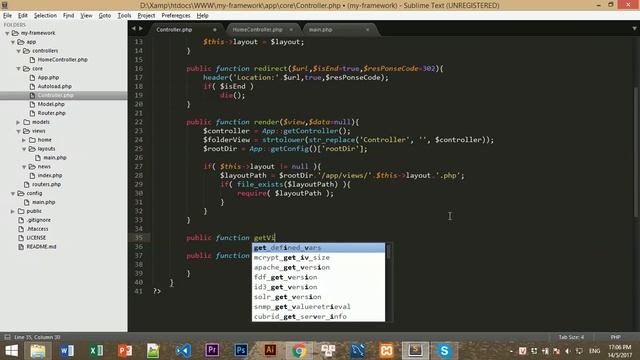Open File Explorer from the taskbar
Screen dimensions: 640x360
pyautogui.click(x=38, y=351)
